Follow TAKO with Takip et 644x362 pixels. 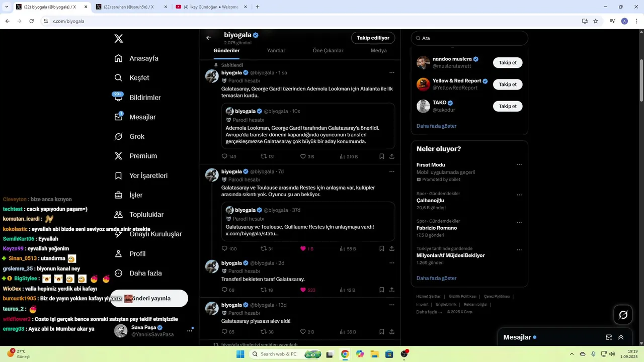tap(508, 106)
